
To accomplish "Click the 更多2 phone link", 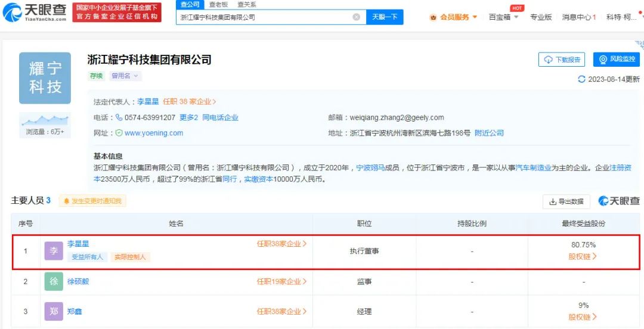I will click(188, 117).
